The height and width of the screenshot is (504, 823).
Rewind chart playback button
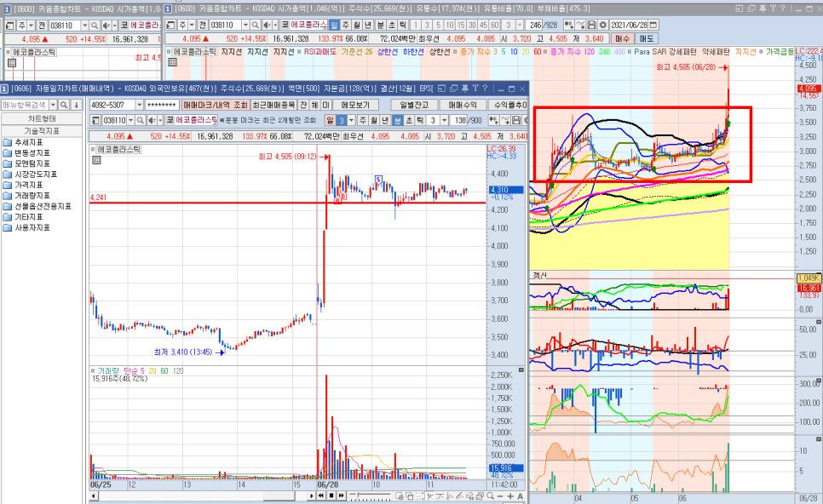tap(320, 495)
